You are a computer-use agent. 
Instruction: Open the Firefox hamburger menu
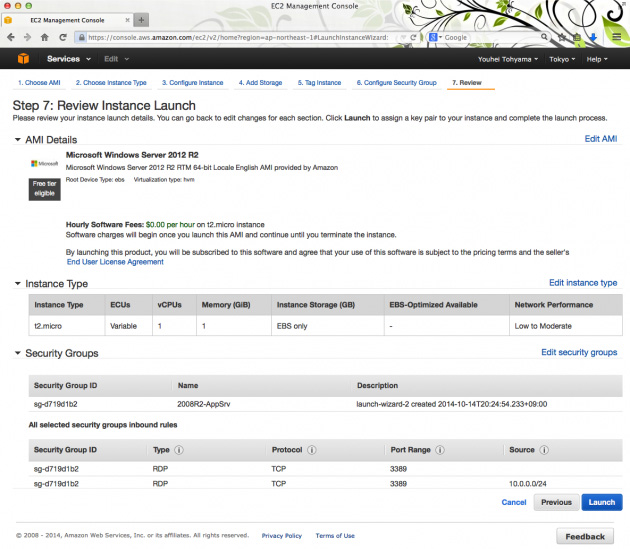[x=617, y=37]
